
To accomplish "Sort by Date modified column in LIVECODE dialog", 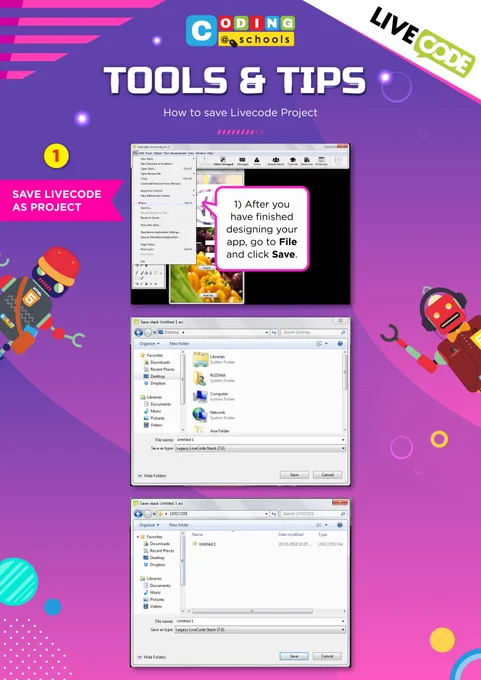I will 291,535.
